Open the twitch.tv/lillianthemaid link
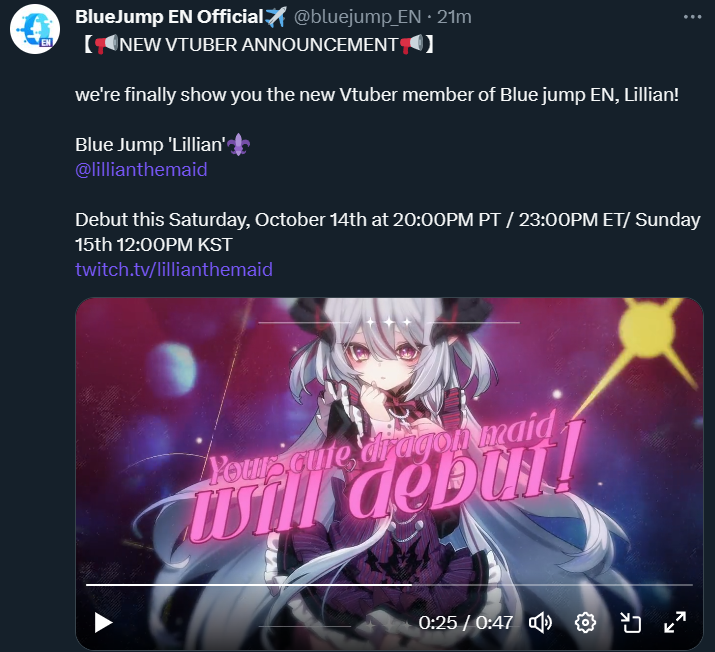The height and width of the screenshot is (652, 715). pyautogui.click(x=174, y=269)
